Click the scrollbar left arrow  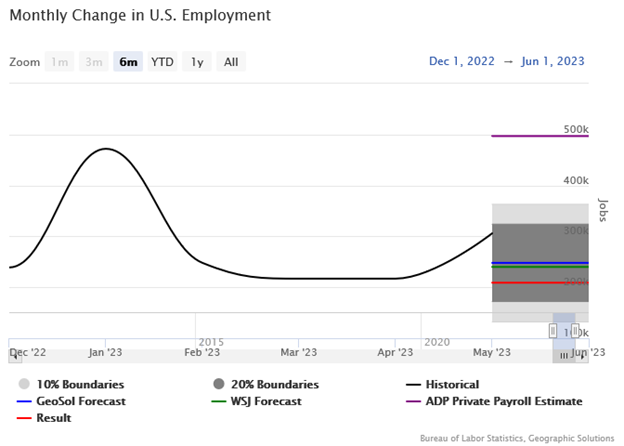point(14,356)
